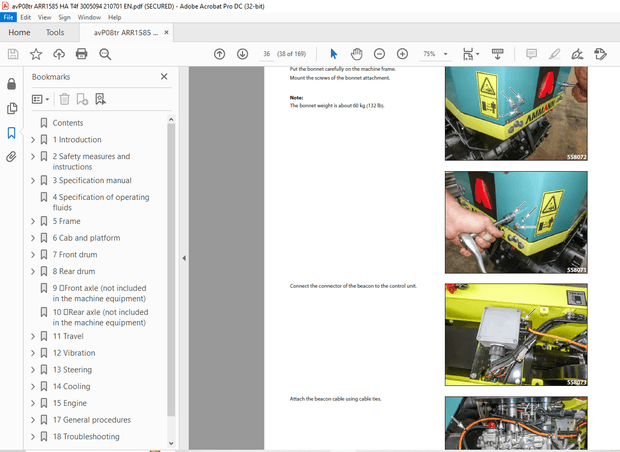Image resolution: width=620 pixels, height=452 pixels.
Task: Open the Sign menu
Action: click(x=64, y=17)
